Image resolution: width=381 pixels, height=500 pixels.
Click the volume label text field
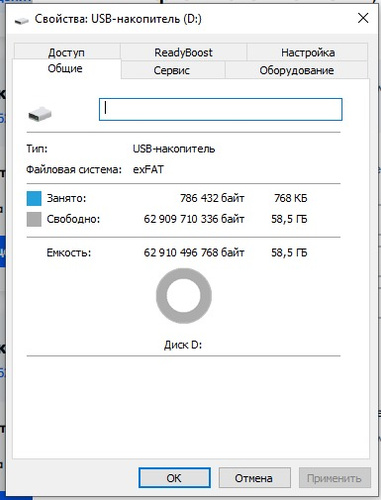click(221, 109)
